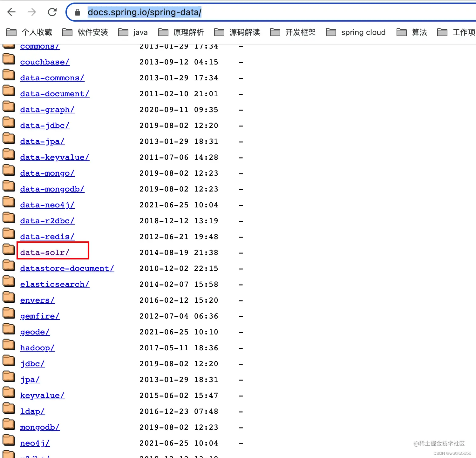Click the padlock site info icon
476x458 pixels.
[77, 12]
